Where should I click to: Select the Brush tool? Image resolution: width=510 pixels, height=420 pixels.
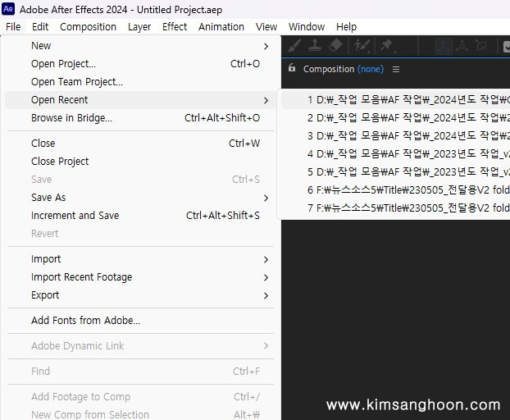pyautogui.click(x=294, y=46)
